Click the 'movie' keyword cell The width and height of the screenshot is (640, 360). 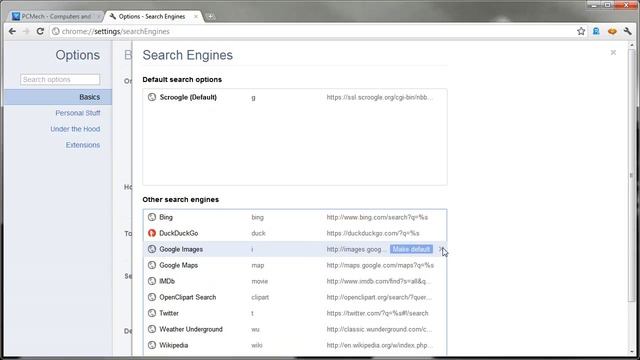(260, 281)
